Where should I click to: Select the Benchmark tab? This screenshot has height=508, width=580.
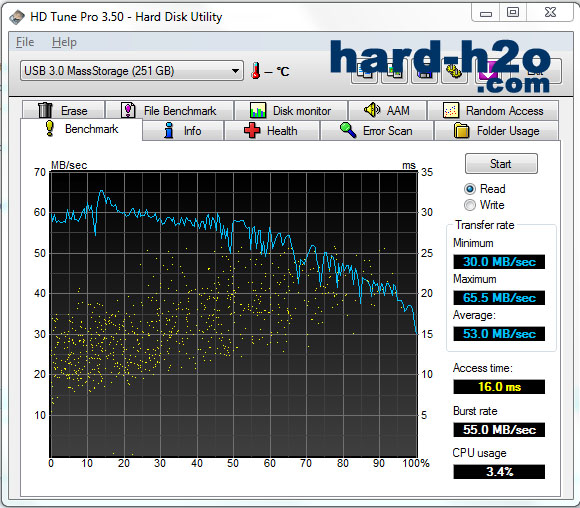(x=81, y=129)
